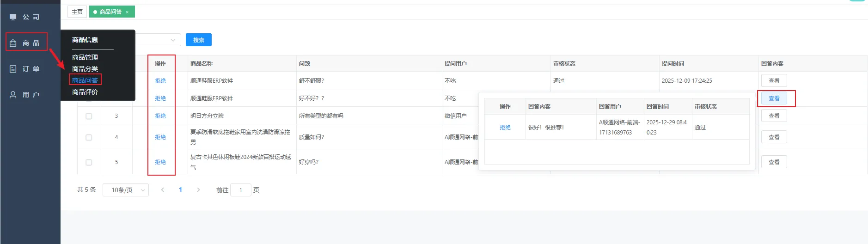This screenshot has height=244, width=868.
Task: Click 拒绝 link inside the answer popup
Action: pos(505,128)
